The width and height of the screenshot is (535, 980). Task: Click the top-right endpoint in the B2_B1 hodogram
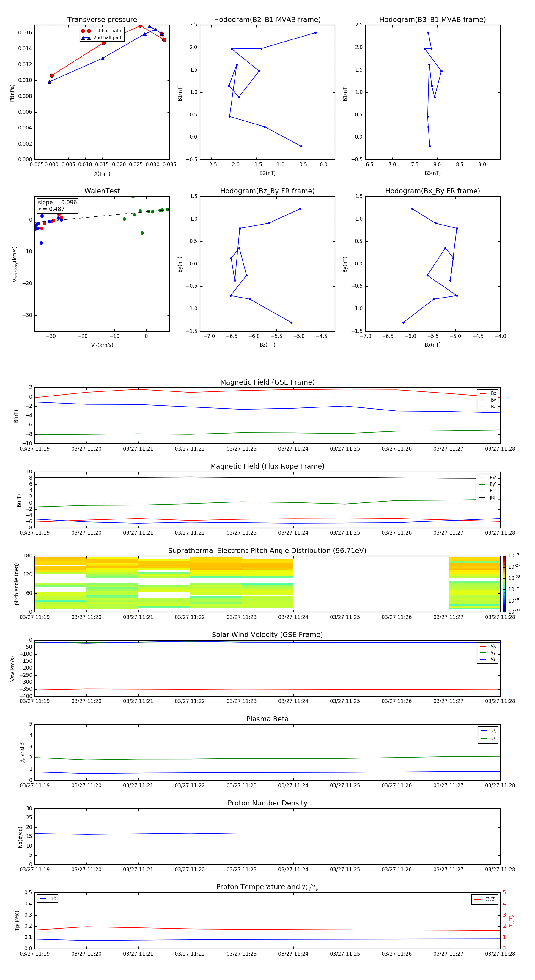pos(315,33)
